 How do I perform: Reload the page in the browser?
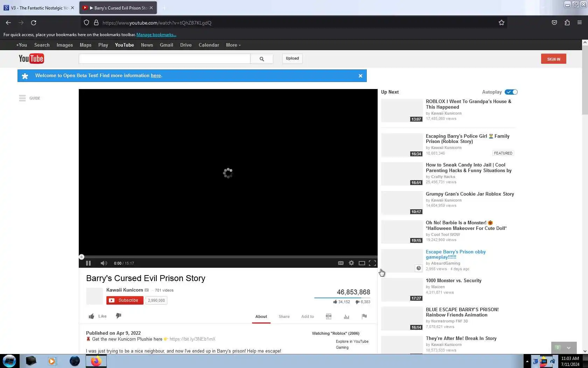click(x=34, y=23)
